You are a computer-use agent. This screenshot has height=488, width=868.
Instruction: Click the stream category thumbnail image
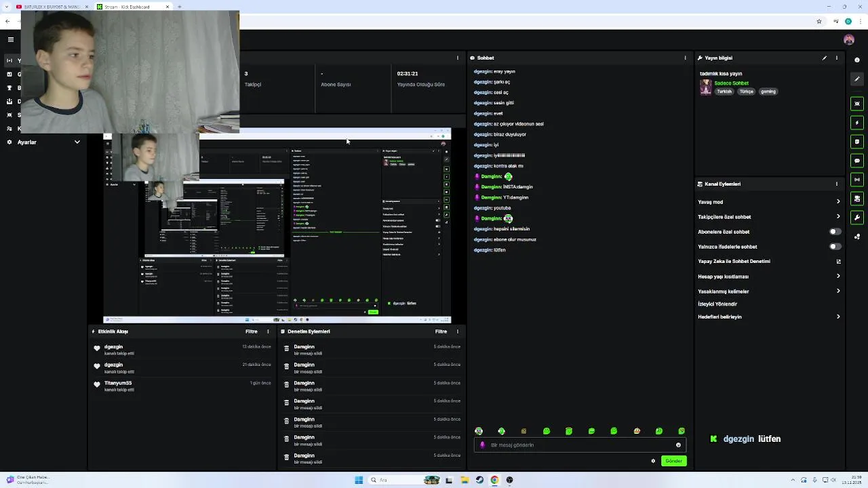[x=706, y=87]
